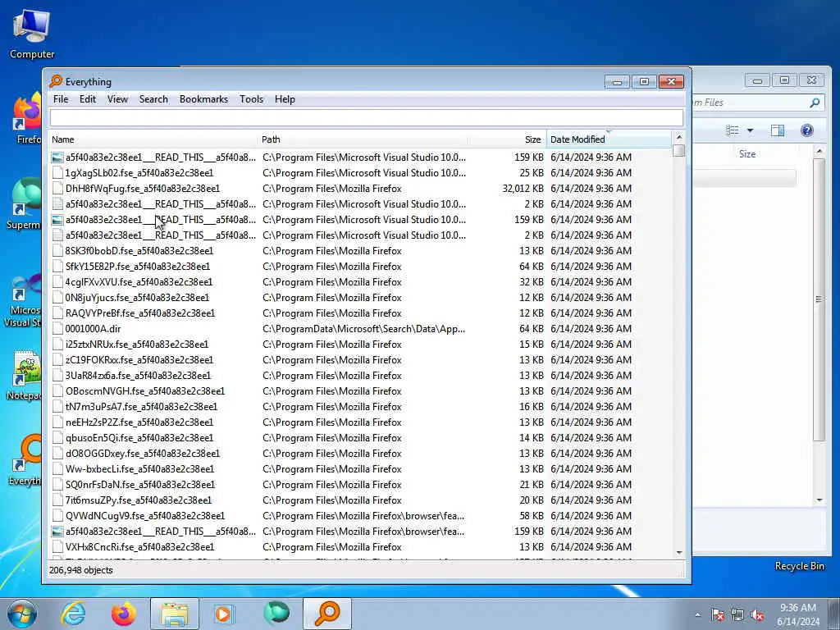Toggle the preview pane icon in Explorer
Viewport: 840px width, 630px height.
778,130
